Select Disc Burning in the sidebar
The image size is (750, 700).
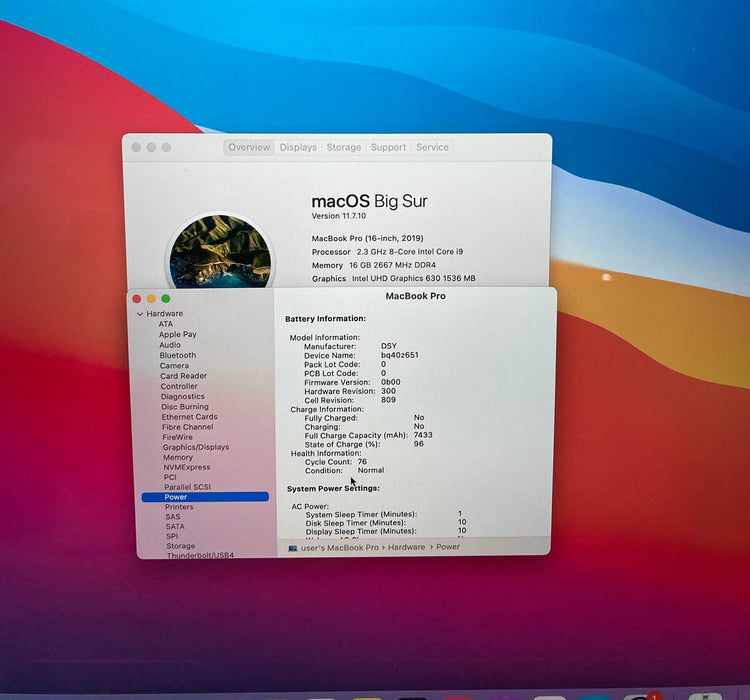tap(185, 407)
